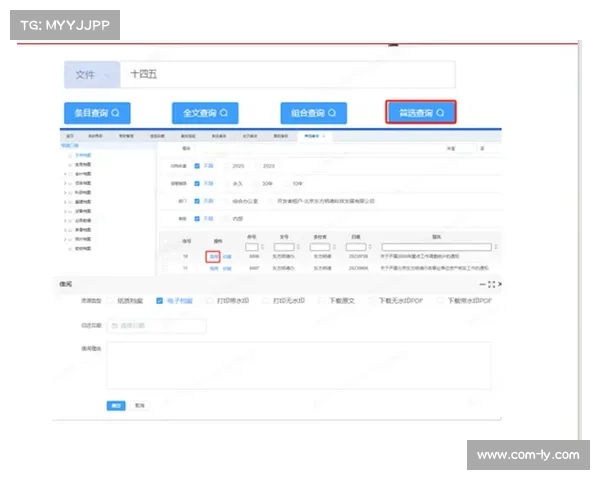Check 下载原文 in the 借阅 dialog

(x=321, y=301)
